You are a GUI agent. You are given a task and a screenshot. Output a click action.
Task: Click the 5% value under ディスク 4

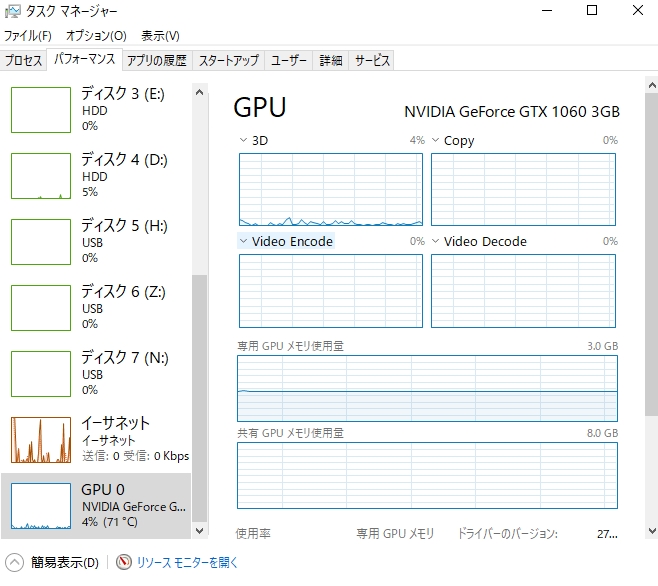(x=90, y=192)
